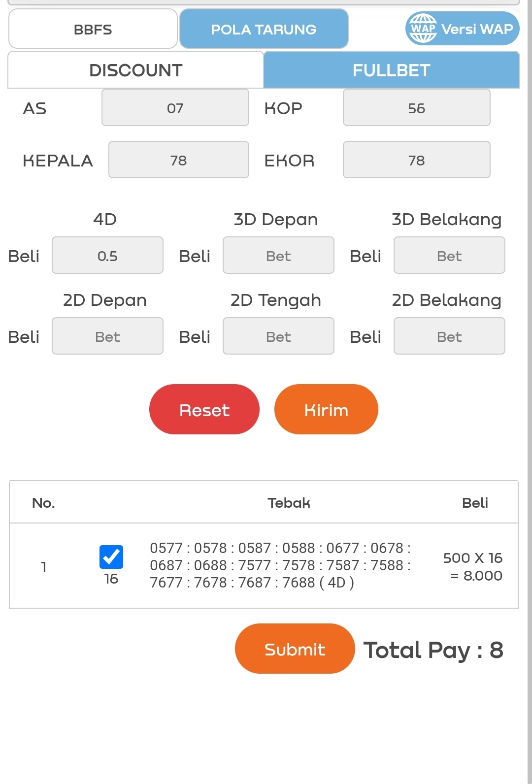
Task: Click the WAP globe icon
Action: click(423, 29)
